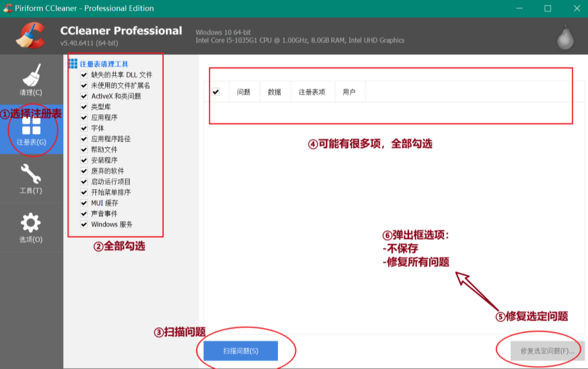Viewport: 588px width, 369px height.
Task: Click the 注册表清理工具 heading
Action: tap(104, 64)
